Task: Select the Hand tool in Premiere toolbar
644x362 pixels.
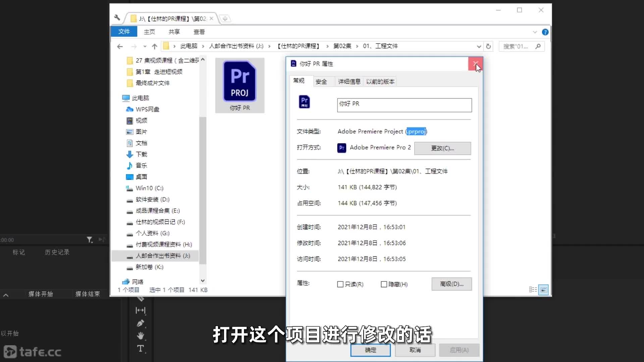Action: (140, 336)
